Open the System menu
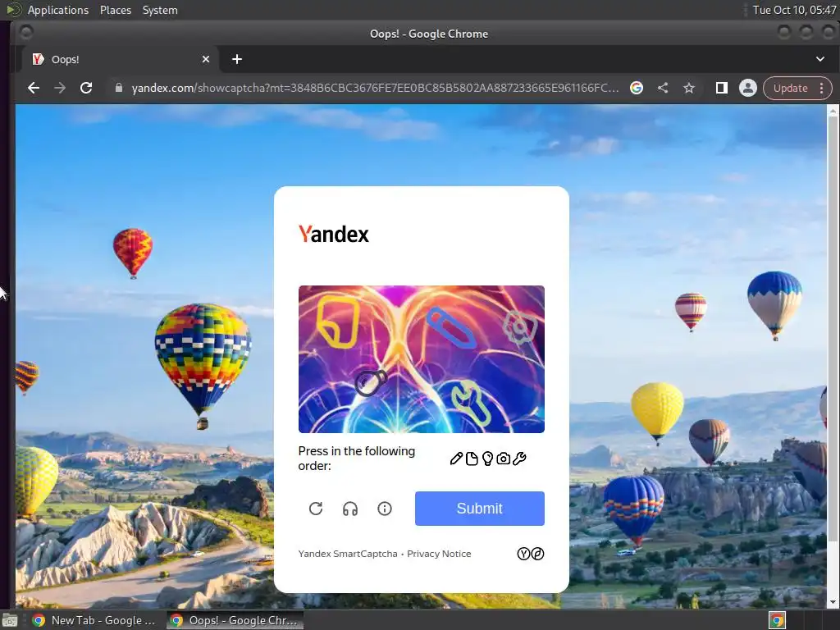The image size is (840, 630). click(x=160, y=10)
